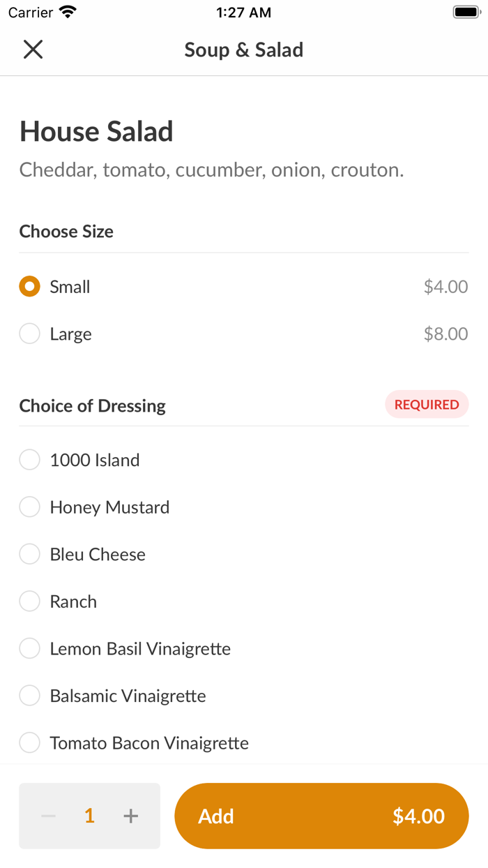Tap the $8.00 Large price
This screenshot has width=488, height=868.
click(445, 334)
